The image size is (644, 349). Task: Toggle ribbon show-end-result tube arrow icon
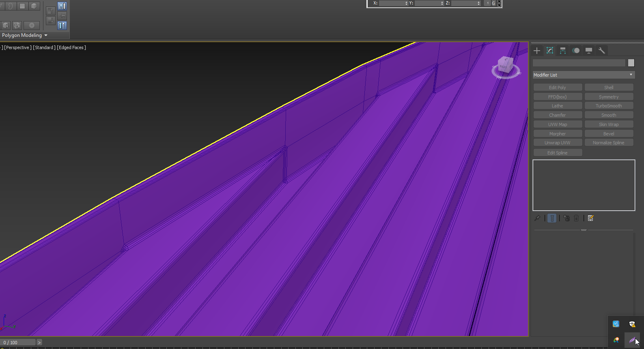point(62,25)
